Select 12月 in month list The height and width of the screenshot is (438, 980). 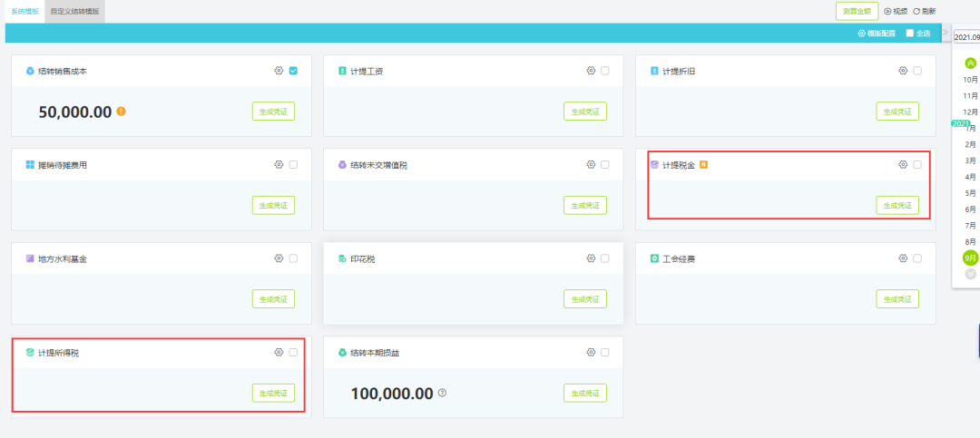(x=970, y=112)
